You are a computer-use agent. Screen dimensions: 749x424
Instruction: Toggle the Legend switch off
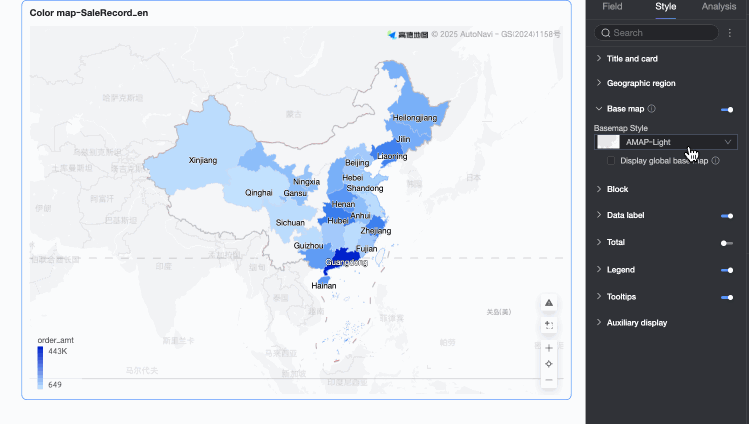727,270
